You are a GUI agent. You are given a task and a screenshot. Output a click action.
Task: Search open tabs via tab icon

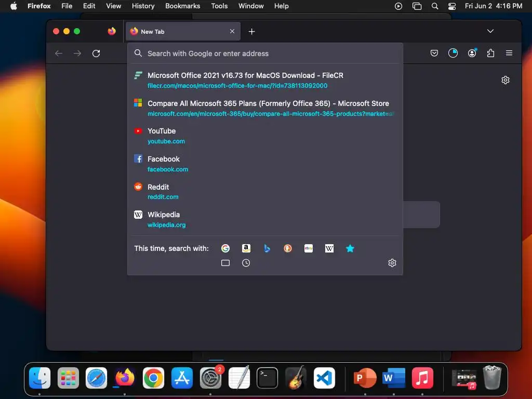point(225,263)
